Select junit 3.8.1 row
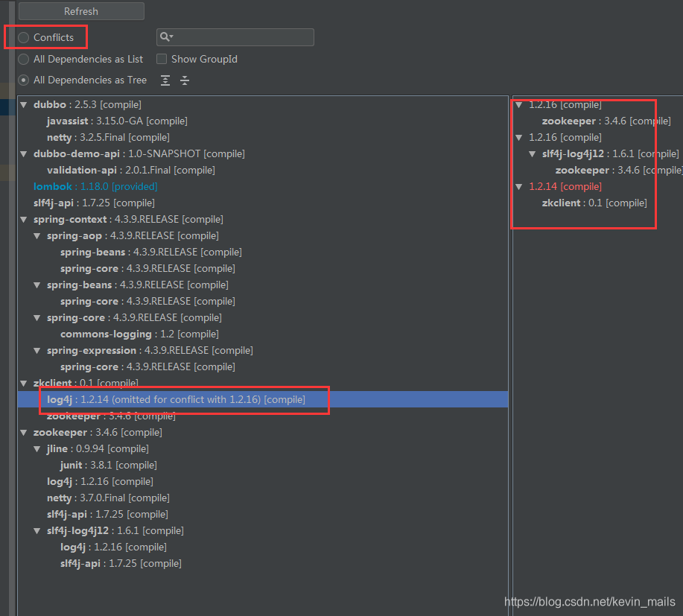Image resolution: width=683 pixels, height=616 pixels. (109, 466)
